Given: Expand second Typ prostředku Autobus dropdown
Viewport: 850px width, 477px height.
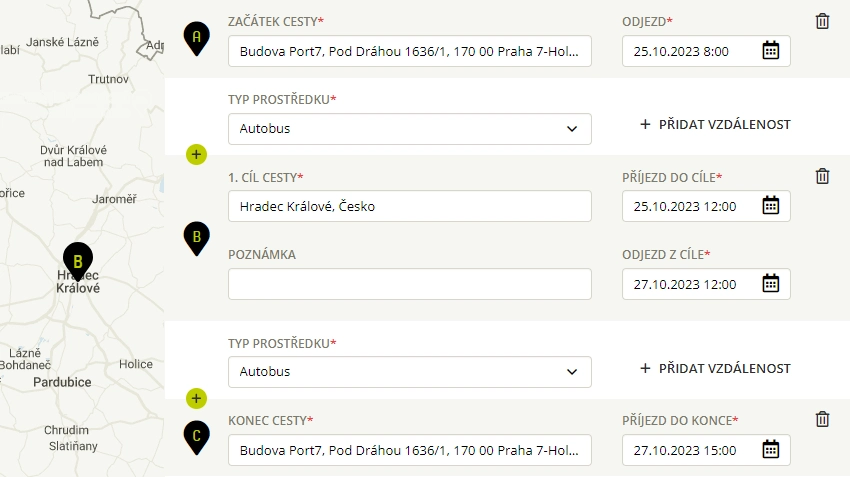Looking at the screenshot, I should coord(409,372).
